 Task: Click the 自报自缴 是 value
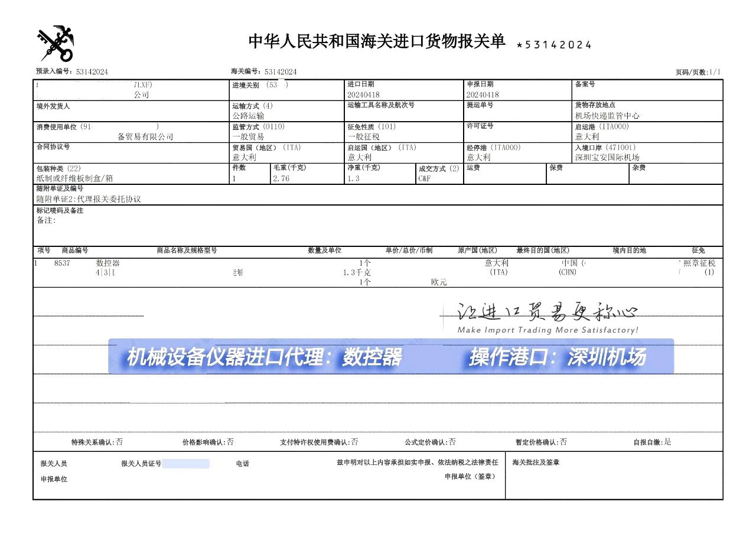coord(667,442)
